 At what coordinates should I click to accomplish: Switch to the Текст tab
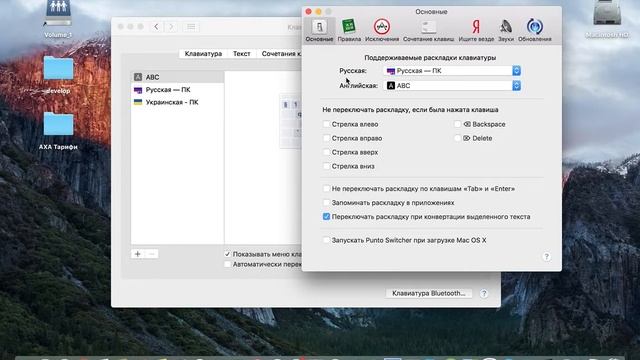click(242, 53)
